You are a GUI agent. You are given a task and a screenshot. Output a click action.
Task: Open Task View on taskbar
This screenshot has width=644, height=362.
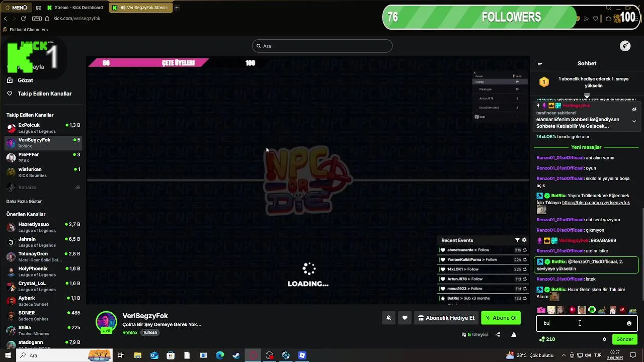[121, 355]
